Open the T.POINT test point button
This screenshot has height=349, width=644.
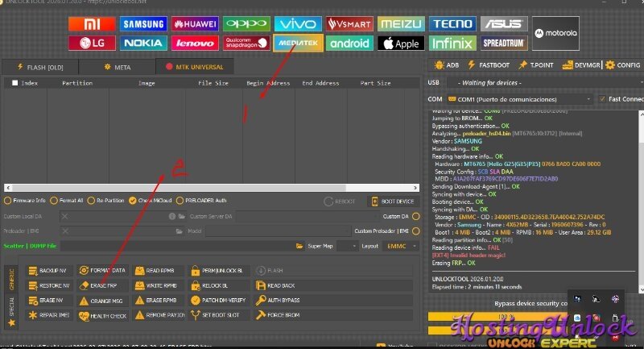coord(536,65)
